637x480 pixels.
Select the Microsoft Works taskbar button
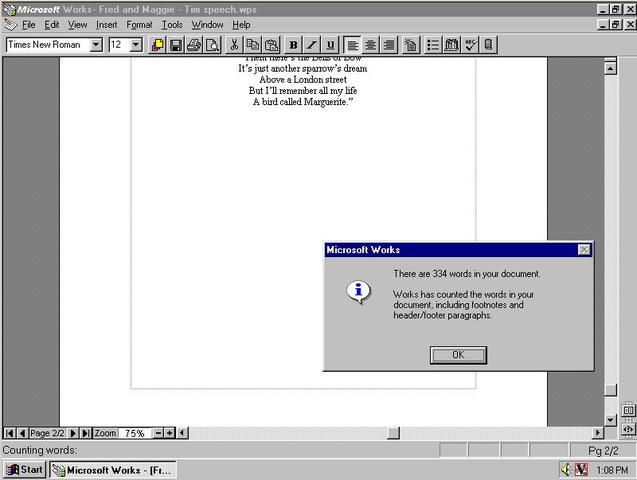coord(113,470)
